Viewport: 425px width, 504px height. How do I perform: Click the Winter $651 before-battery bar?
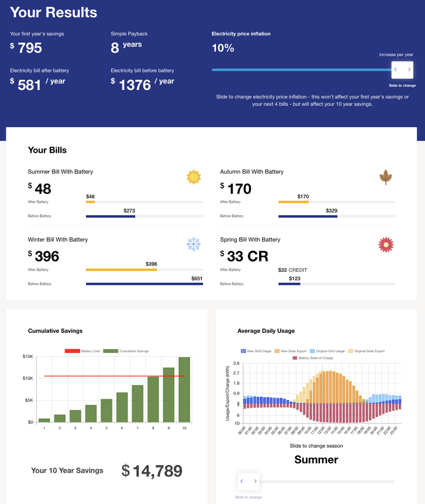click(x=144, y=284)
